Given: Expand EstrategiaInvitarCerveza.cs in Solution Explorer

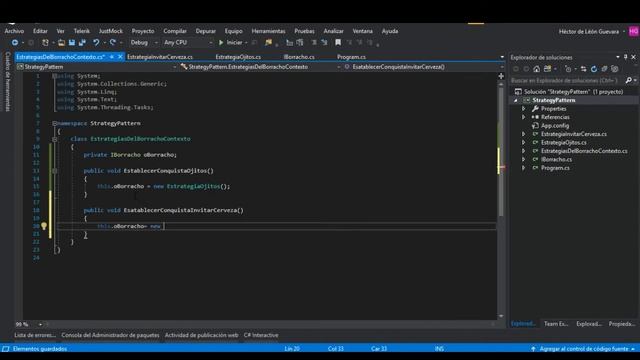Looking at the screenshot, I should point(524,134).
